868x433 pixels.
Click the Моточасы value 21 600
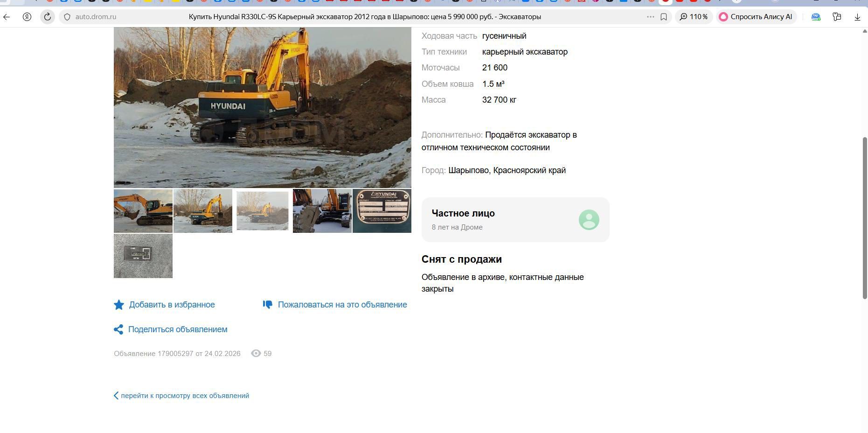[x=495, y=68]
